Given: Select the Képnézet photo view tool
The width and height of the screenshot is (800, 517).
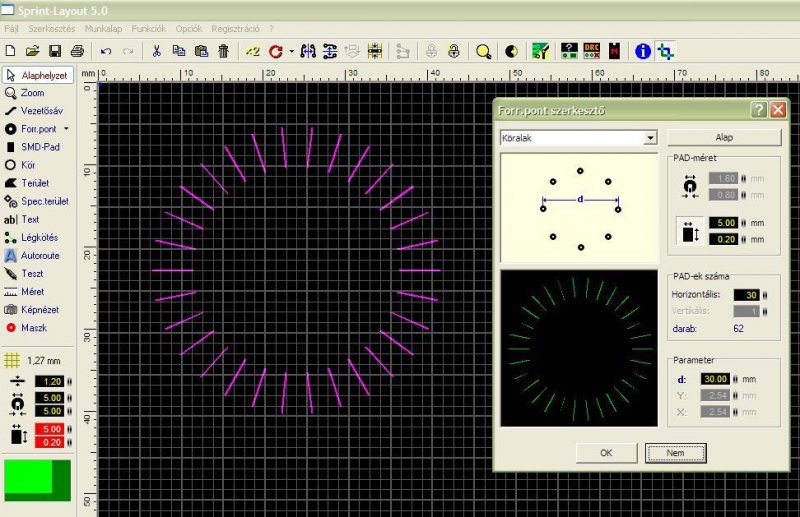Looking at the screenshot, I should coord(38,310).
